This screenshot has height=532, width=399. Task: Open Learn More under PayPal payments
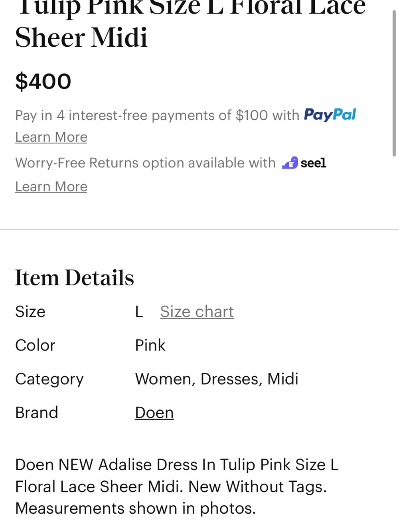tap(51, 137)
